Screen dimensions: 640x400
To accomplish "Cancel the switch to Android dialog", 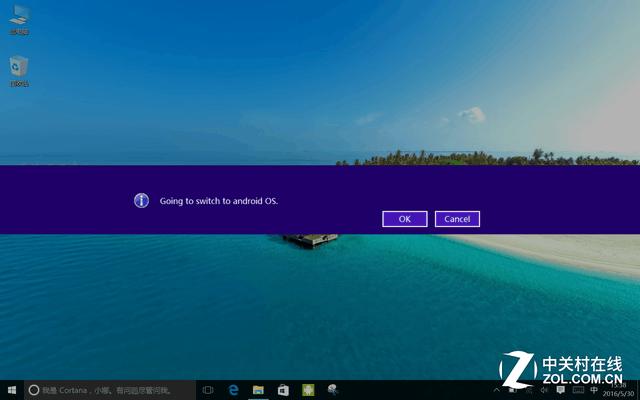I will (x=457, y=219).
